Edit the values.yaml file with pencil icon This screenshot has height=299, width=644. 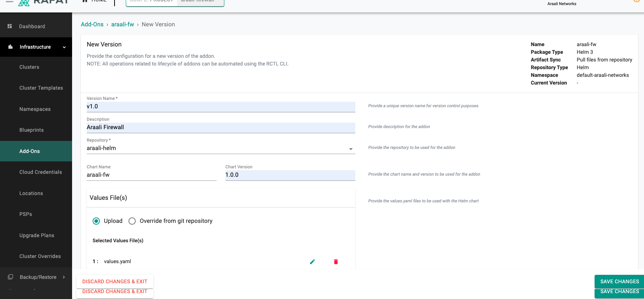coord(312,262)
